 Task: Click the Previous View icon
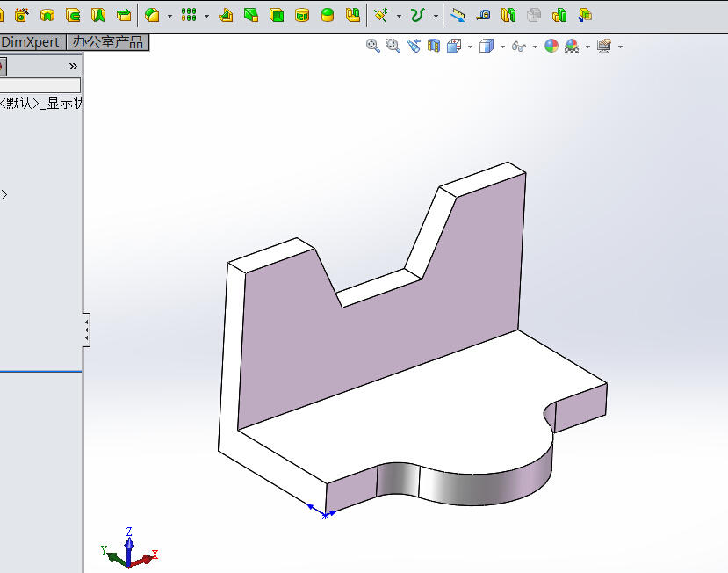click(x=414, y=46)
